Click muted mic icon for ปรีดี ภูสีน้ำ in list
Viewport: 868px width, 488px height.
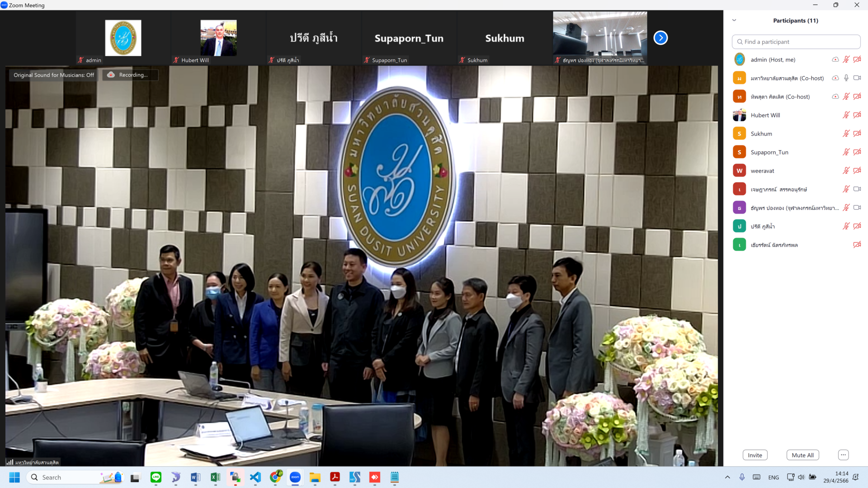[846, 226]
